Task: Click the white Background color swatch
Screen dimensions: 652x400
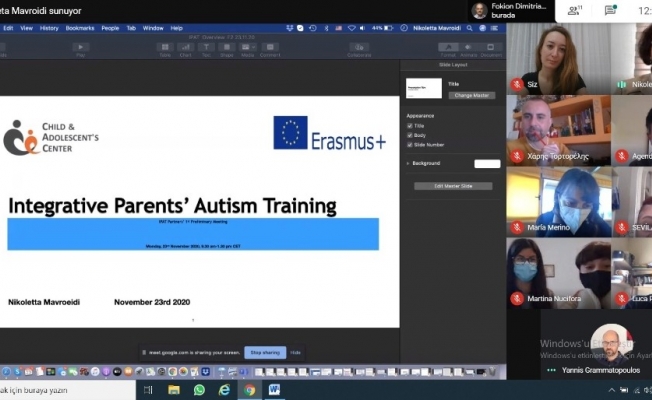Action: 487,163
